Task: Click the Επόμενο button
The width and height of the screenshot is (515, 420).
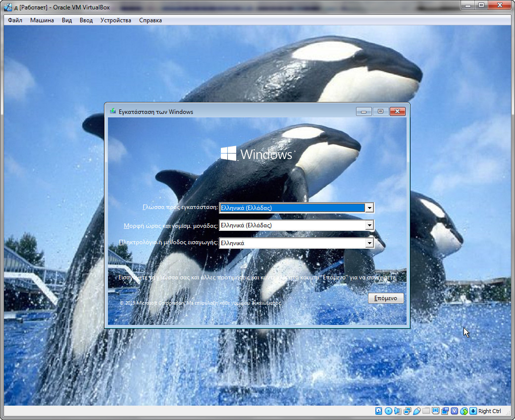Action: click(386, 298)
